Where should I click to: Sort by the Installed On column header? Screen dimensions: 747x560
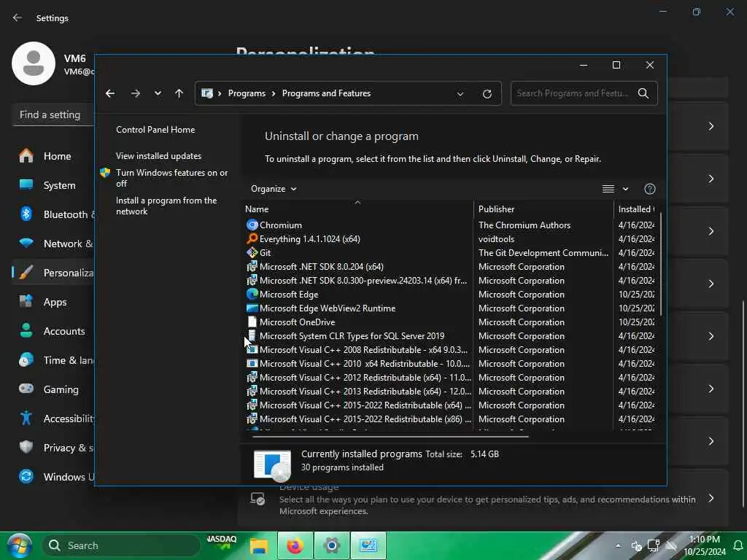coord(636,209)
